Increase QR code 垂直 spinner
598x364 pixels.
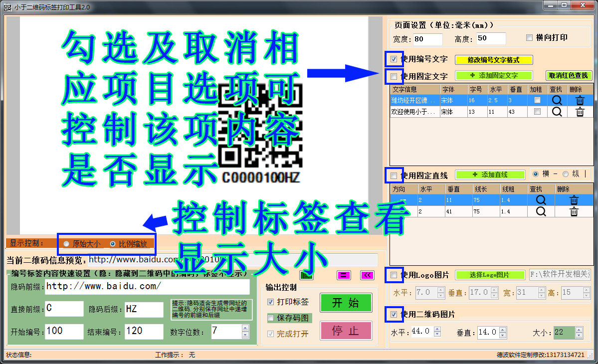coord(503,330)
